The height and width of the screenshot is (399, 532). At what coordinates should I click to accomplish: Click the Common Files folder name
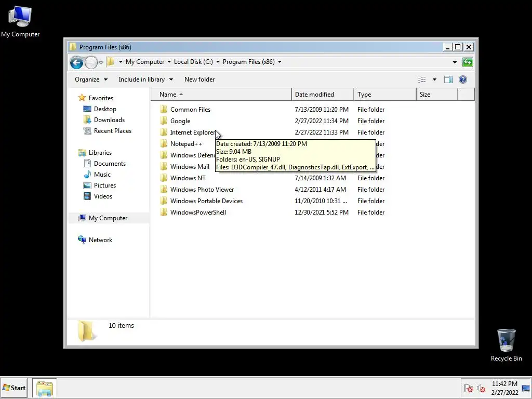click(x=190, y=110)
